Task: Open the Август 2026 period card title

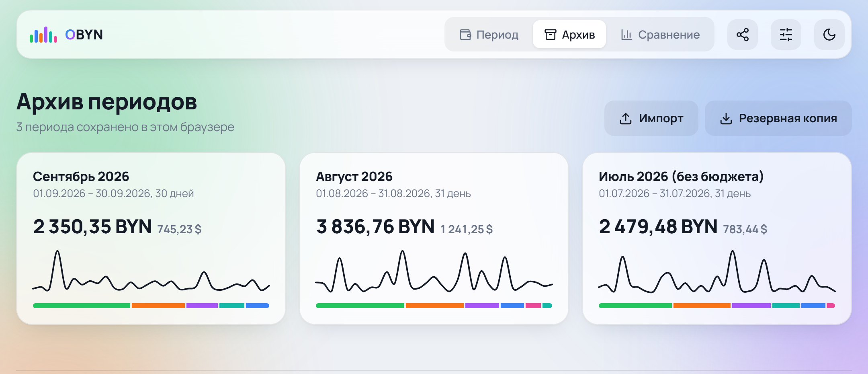Action: coord(354,177)
